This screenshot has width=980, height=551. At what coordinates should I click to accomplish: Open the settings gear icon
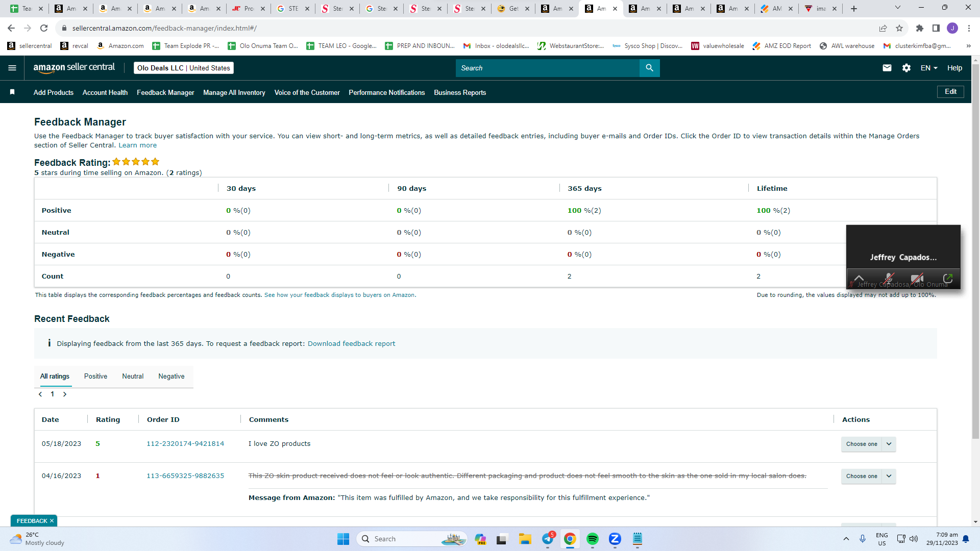pos(906,68)
